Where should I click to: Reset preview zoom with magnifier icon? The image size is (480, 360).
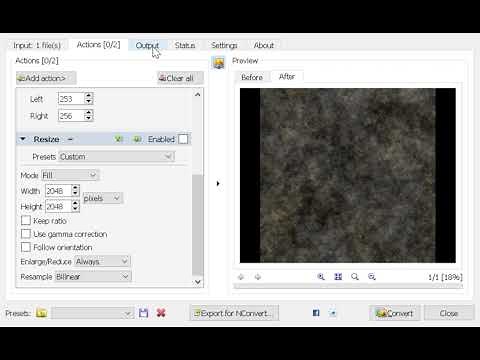click(355, 277)
